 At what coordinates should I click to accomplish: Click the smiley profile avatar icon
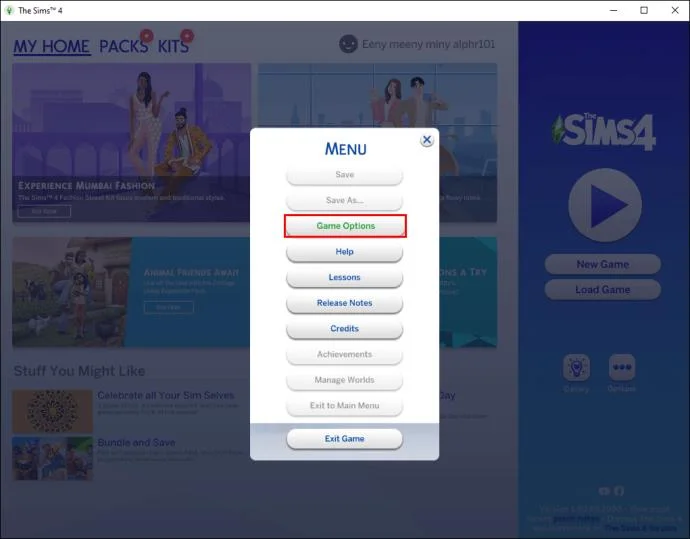pos(348,44)
